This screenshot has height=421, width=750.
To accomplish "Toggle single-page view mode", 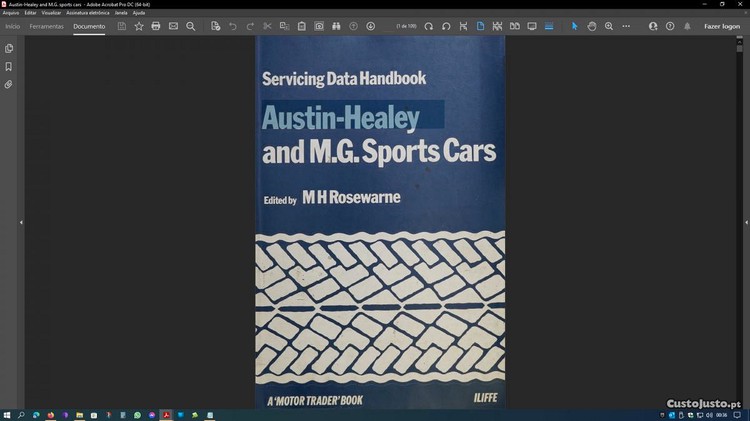I will (x=480, y=26).
